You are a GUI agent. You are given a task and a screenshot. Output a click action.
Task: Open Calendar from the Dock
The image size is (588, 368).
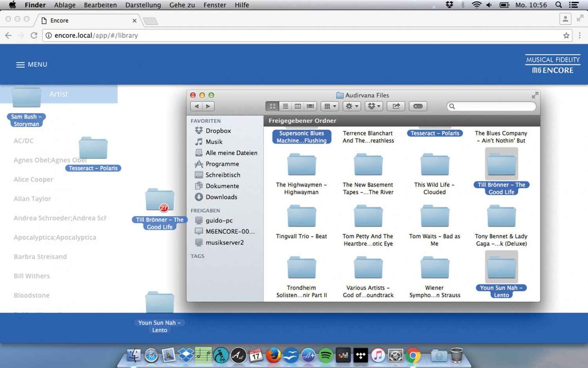tap(256, 355)
